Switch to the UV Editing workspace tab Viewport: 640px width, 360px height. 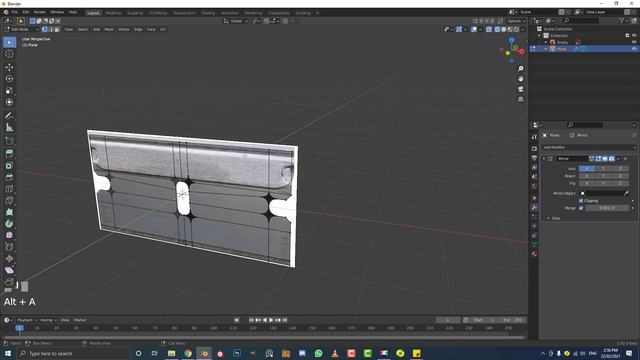(158, 13)
